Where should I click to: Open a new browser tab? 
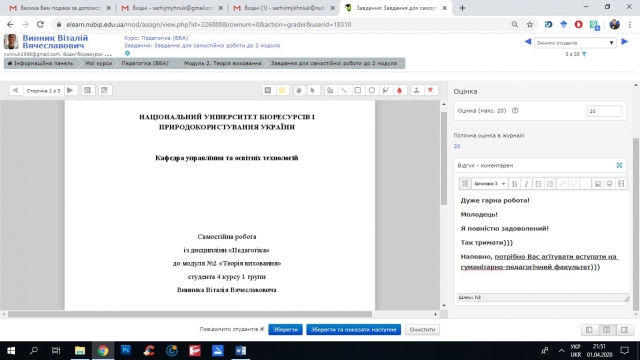point(462,8)
